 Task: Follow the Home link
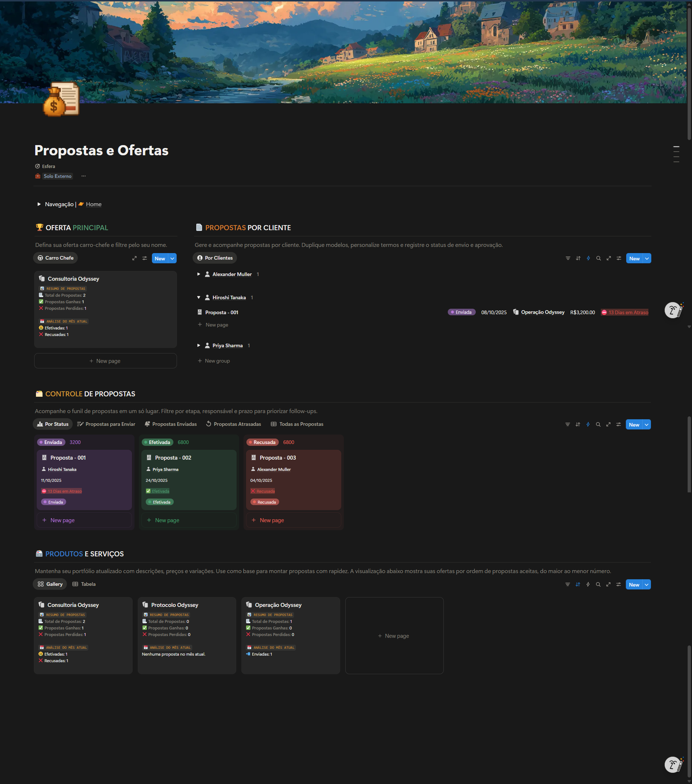[x=93, y=204]
